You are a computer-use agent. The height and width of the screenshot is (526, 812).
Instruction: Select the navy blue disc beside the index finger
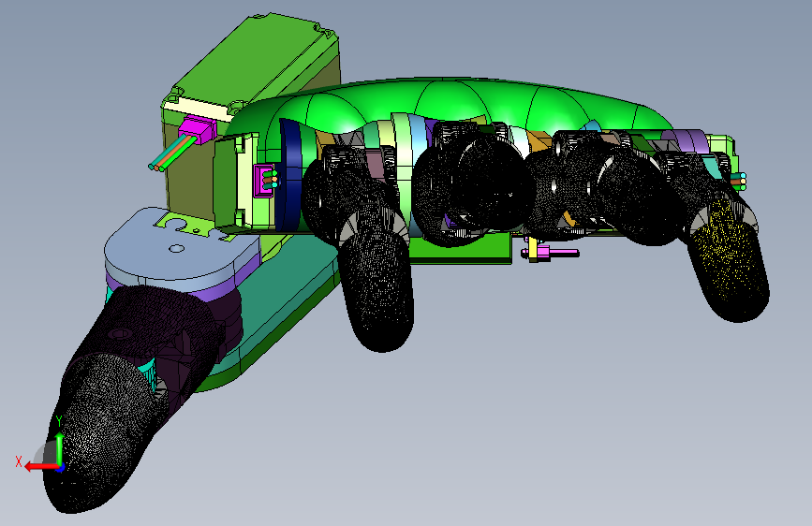pyautogui.click(x=289, y=176)
